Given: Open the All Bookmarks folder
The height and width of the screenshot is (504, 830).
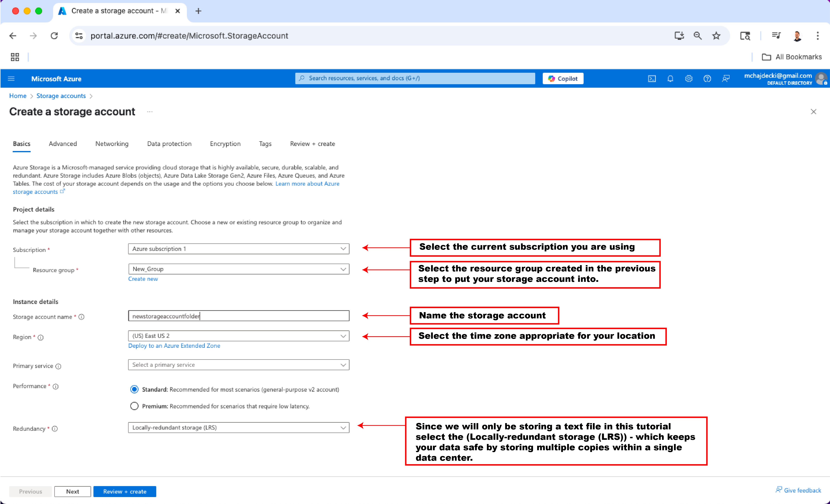Looking at the screenshot, I should (x=792, y=57).
